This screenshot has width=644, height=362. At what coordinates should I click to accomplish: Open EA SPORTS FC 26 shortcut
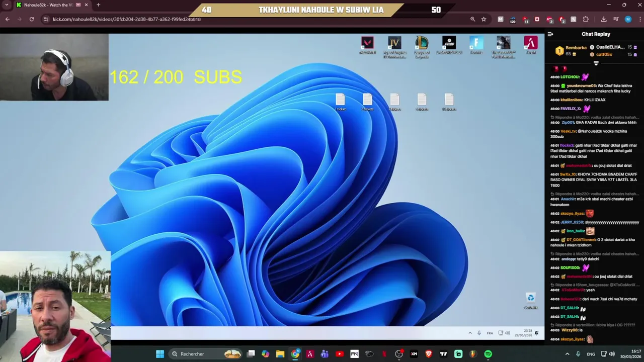(x=449, y=45)
